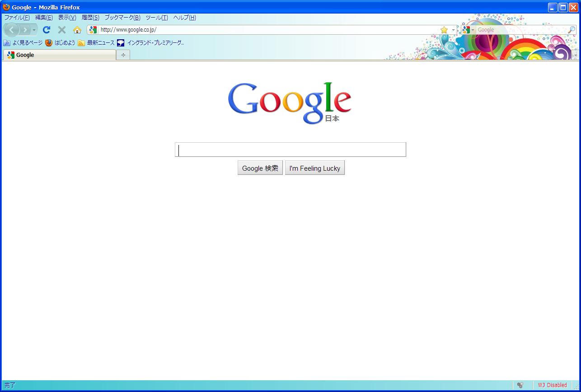Image resolution: width=581 pixels, height=392 pixels.
Task: Click in the main Google search field
Action: click(290, 149)
